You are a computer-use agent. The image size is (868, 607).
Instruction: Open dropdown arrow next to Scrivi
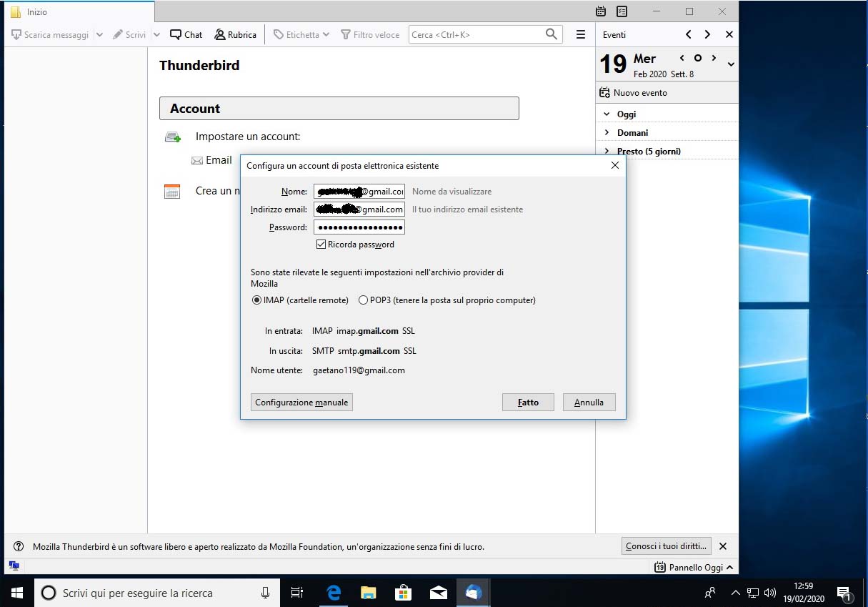pos(156,34)
